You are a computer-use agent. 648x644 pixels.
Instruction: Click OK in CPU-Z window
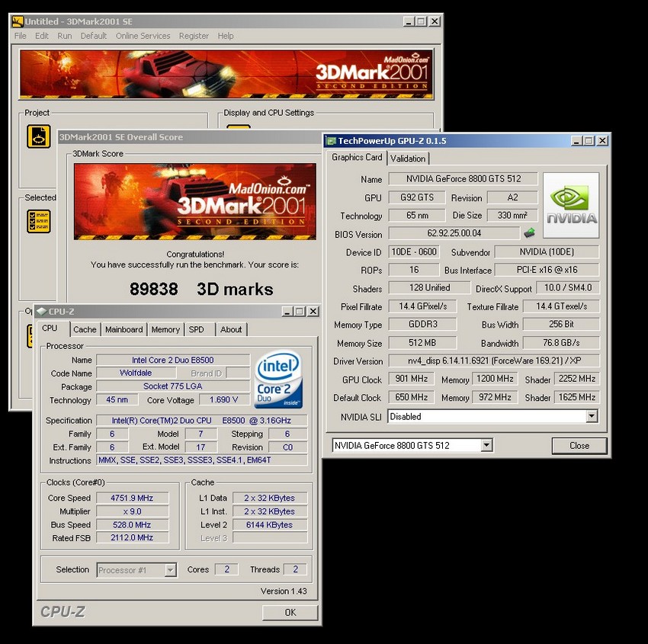(290, 612)
